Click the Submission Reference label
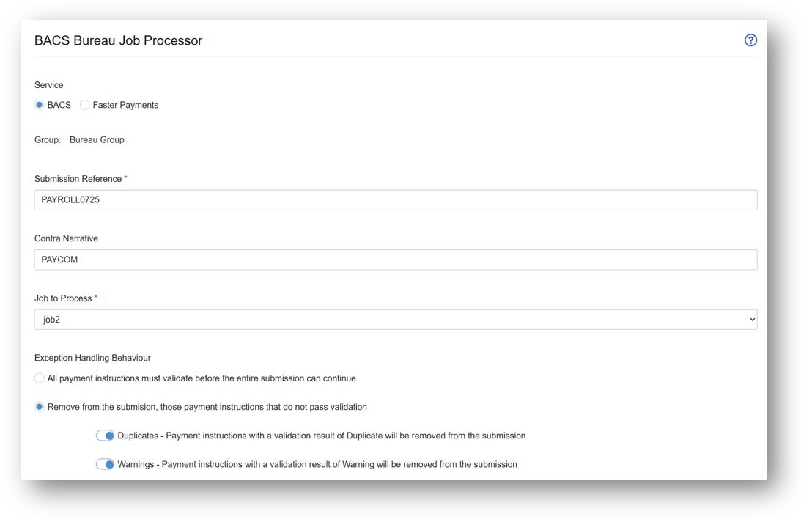Image resolution: width=812 pixels, height=525 pixels. (78, 179)
